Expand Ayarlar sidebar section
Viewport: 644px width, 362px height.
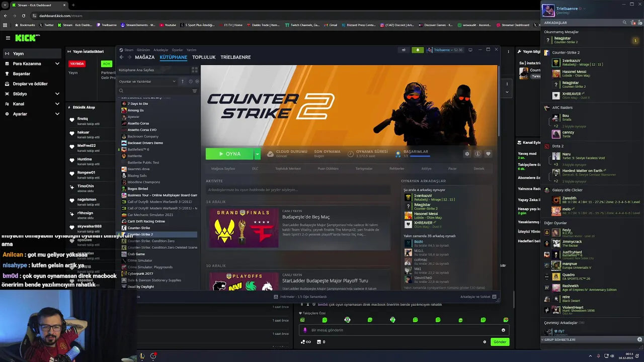57,114
